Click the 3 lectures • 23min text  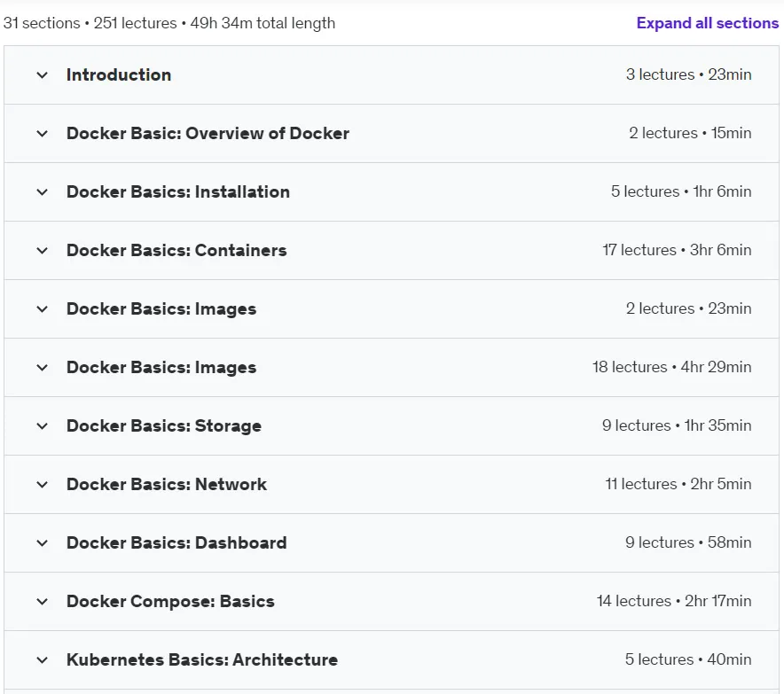[x=688, y=74]
